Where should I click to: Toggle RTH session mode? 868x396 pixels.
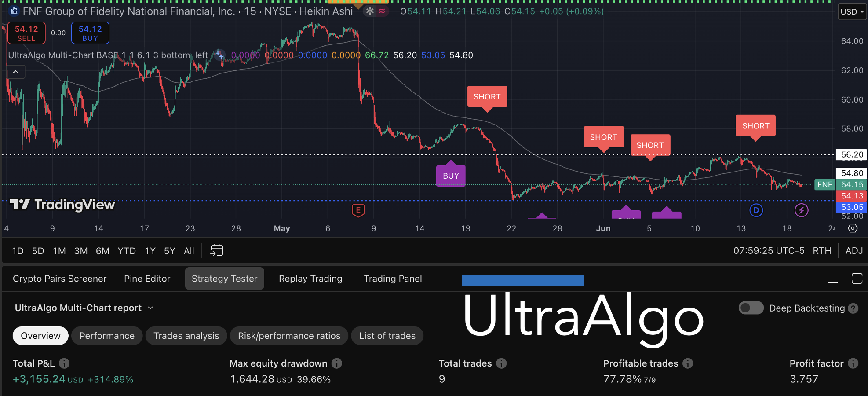point(822,251)
